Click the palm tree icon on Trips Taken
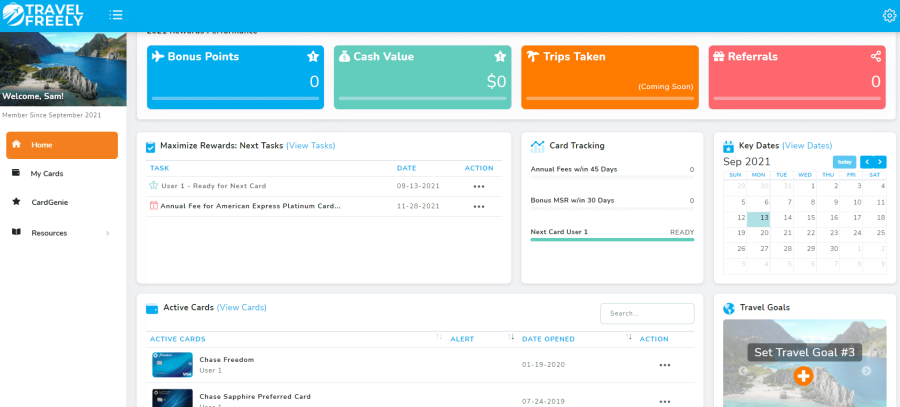This screenshot has width=900, height=407. (x=533, y=57)
